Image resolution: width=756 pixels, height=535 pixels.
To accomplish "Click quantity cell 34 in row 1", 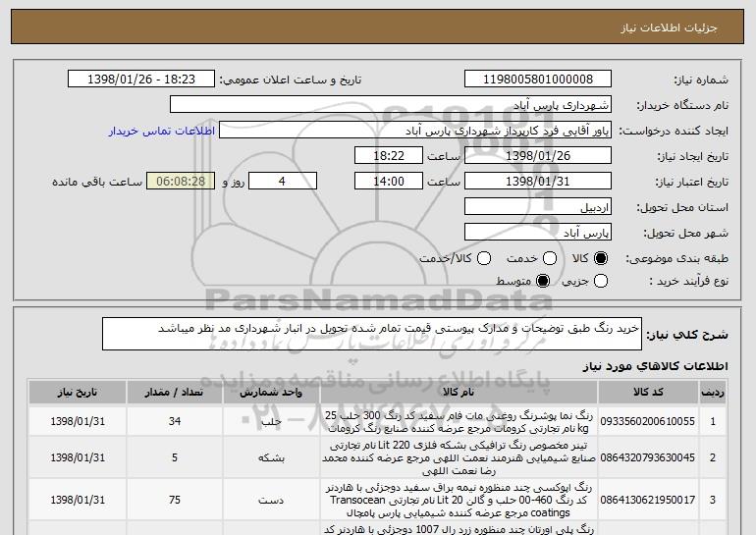I will pos(175,421).
